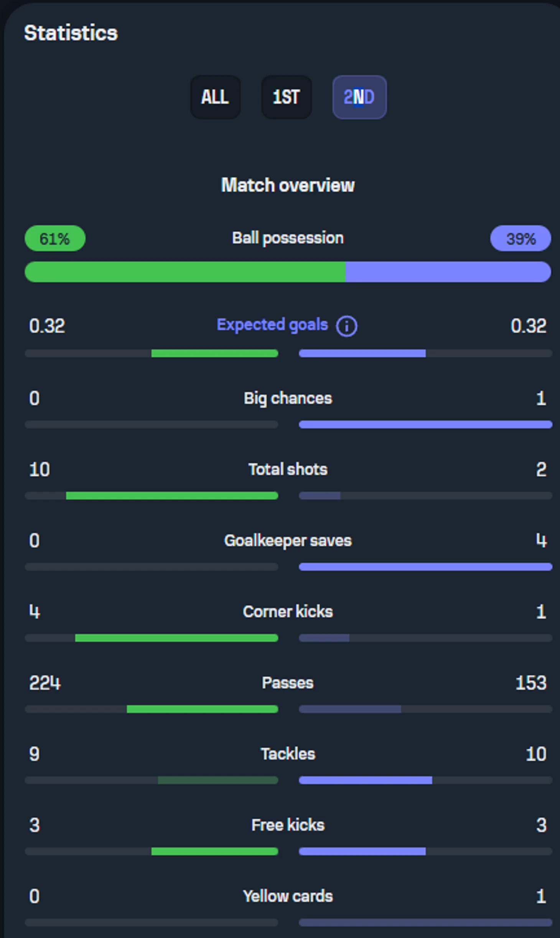Viewport: 560px width, 938px height.
Task: Click the Tackles stat label
Action: coord(288,754)
